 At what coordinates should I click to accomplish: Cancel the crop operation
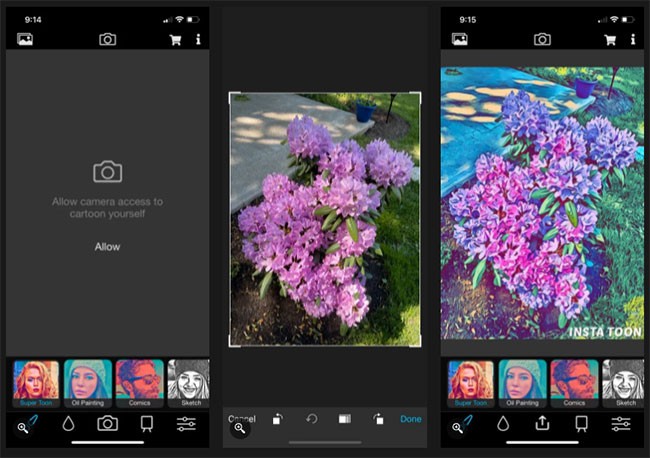point(242,419)
